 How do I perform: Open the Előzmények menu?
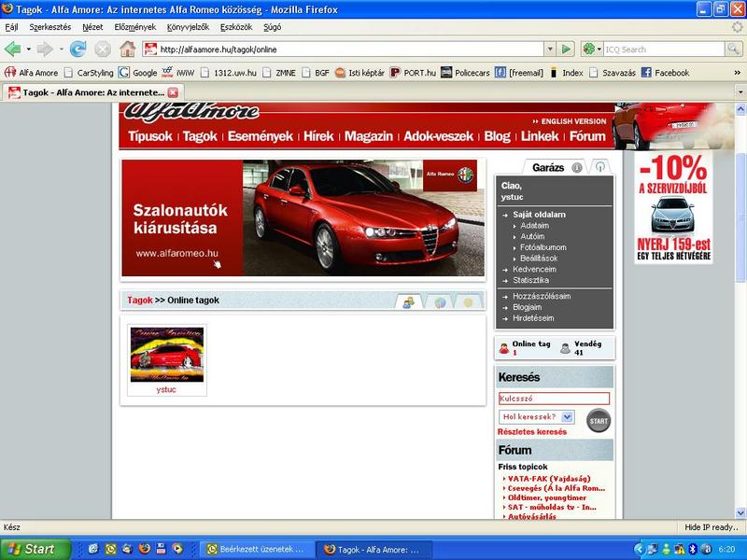pyautogui.click(x=134, y=27)
